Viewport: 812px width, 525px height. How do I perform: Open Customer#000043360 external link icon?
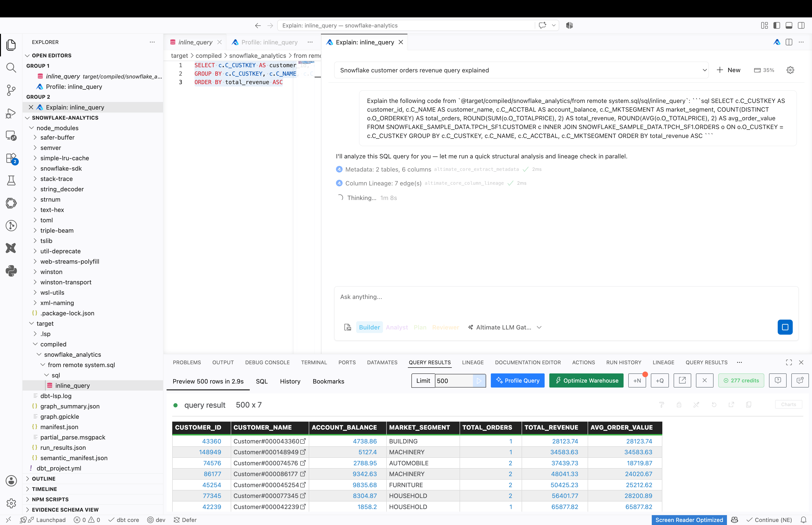coord(303,441)
